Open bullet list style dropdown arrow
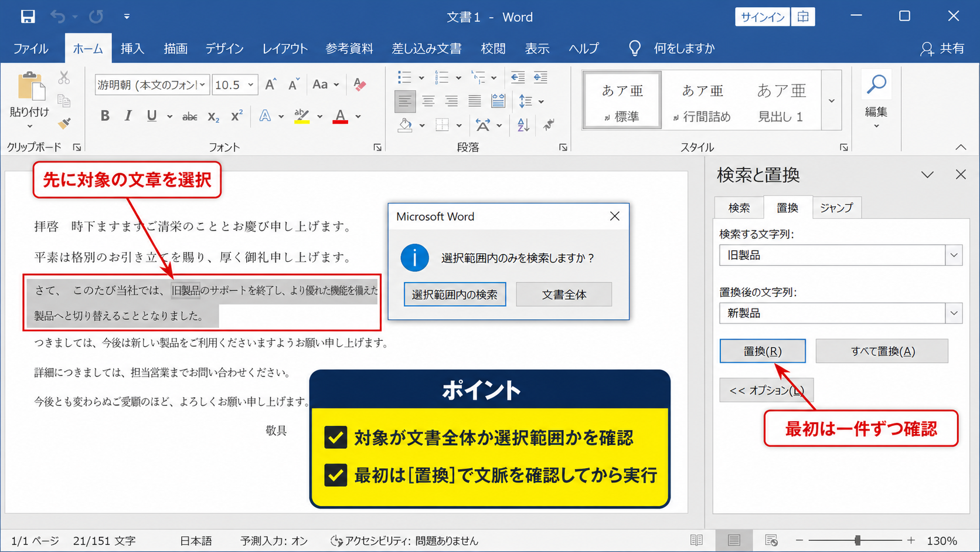Image resolution: width=980 pixels, height=552 pixels. [421, 77]
